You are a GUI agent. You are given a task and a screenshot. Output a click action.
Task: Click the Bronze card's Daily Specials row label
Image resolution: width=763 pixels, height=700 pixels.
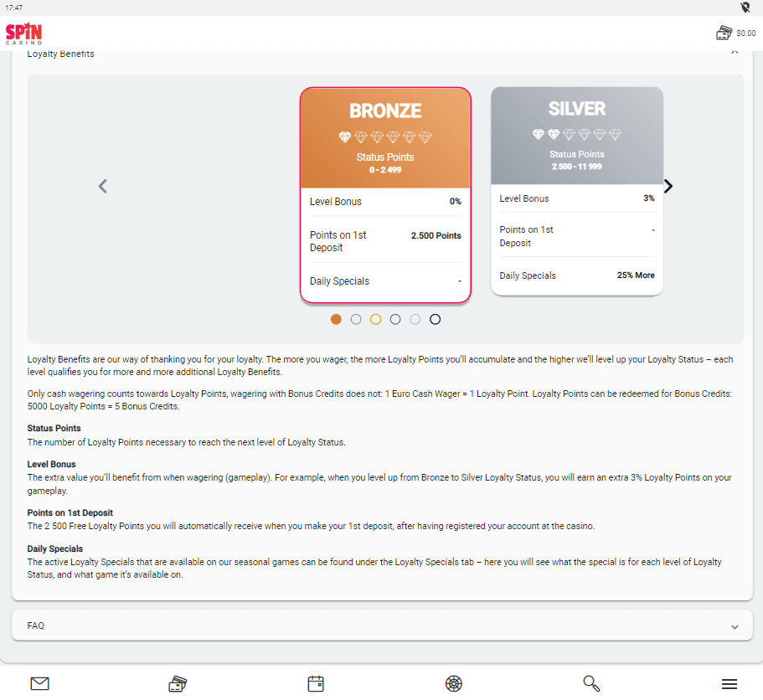pyautogui.click(x=340, y=281)
